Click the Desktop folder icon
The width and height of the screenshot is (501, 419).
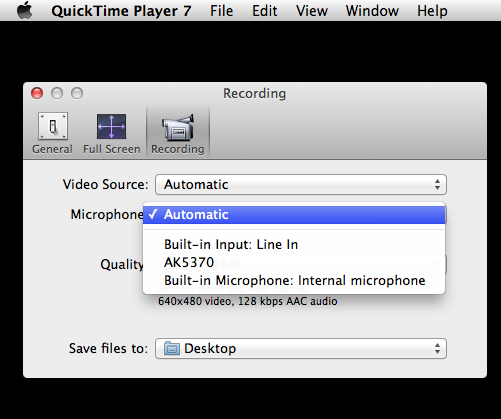(172, 349)
